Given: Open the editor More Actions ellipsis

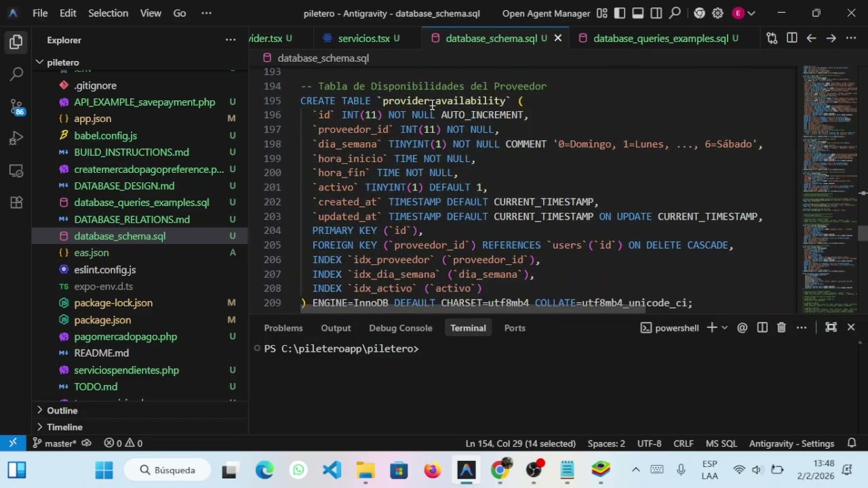Looking at the screenshot, I should (851, 38).
